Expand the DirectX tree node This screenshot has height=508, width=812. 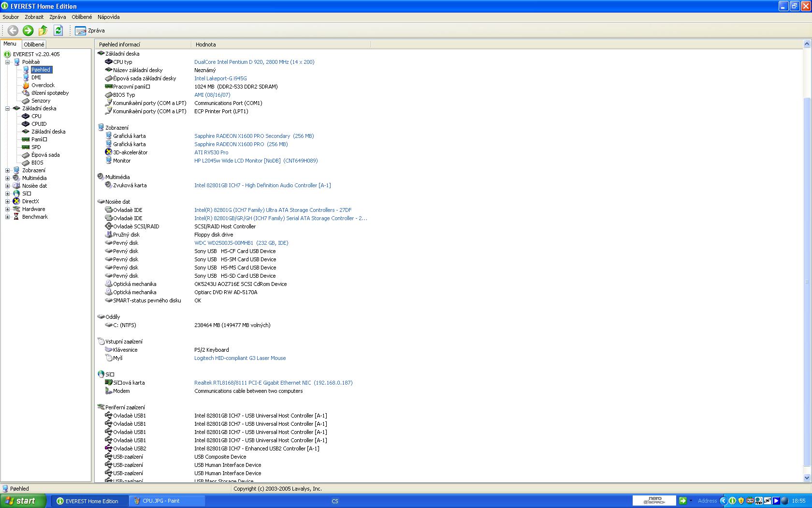tap(8, 201)
